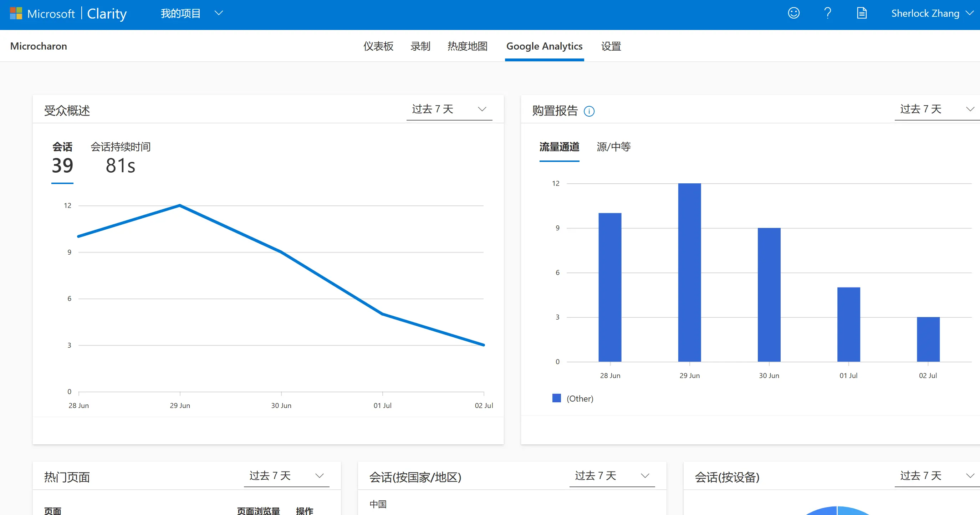Viewport: 980px width, 515px height.
Task: Change 会话(按国家/地区) date range dropdown
Action: [x=612, y=476]
